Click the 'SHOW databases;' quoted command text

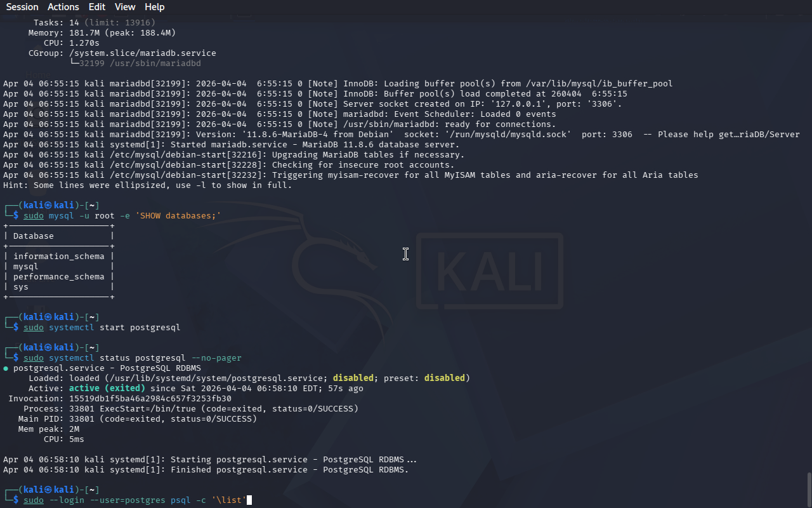click(x=178, y=216)
